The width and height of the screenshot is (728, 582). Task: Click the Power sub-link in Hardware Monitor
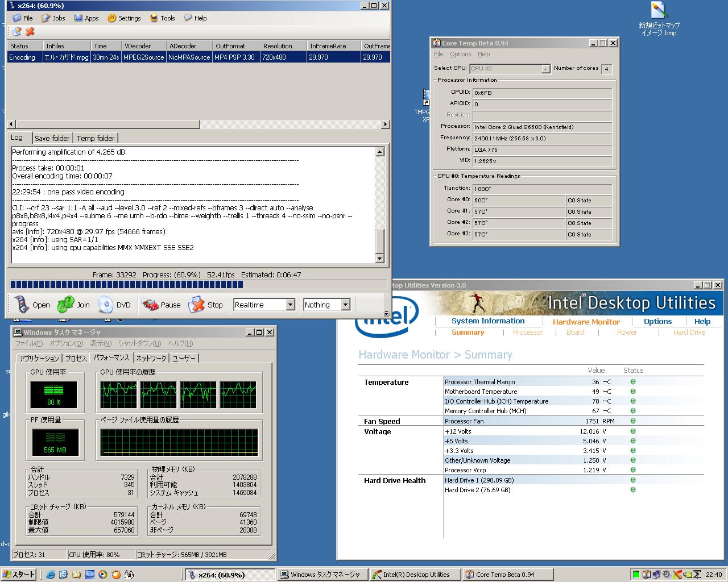tap(627, 332)
